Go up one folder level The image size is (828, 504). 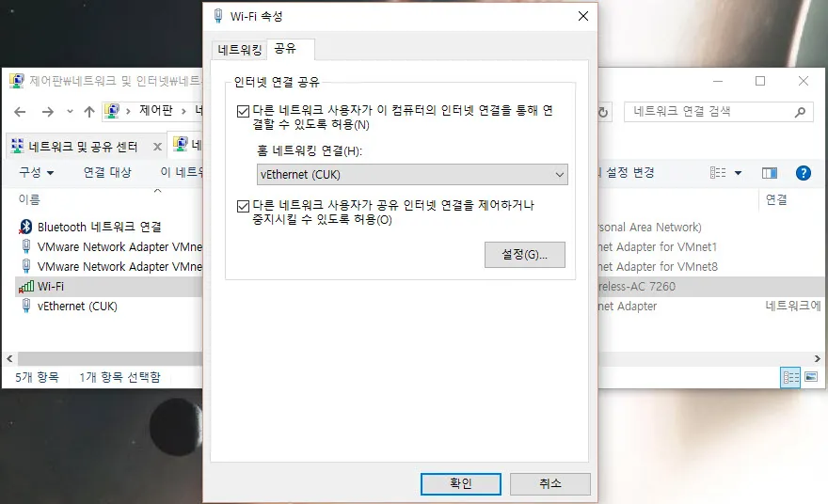(89, 111)
